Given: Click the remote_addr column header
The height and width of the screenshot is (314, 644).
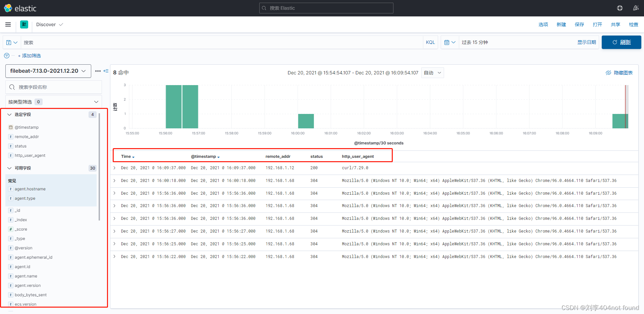Looking at the screenshot, I should [x=278, y=156].
